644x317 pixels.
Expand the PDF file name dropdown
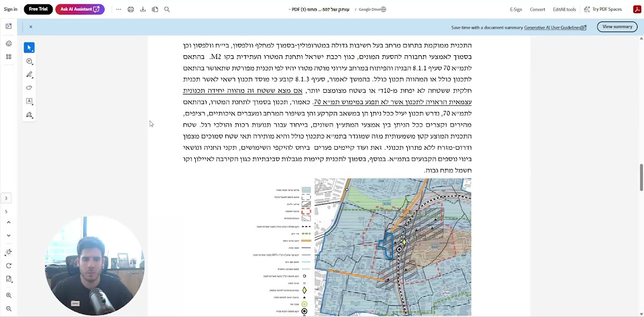(x=290, y=9)
